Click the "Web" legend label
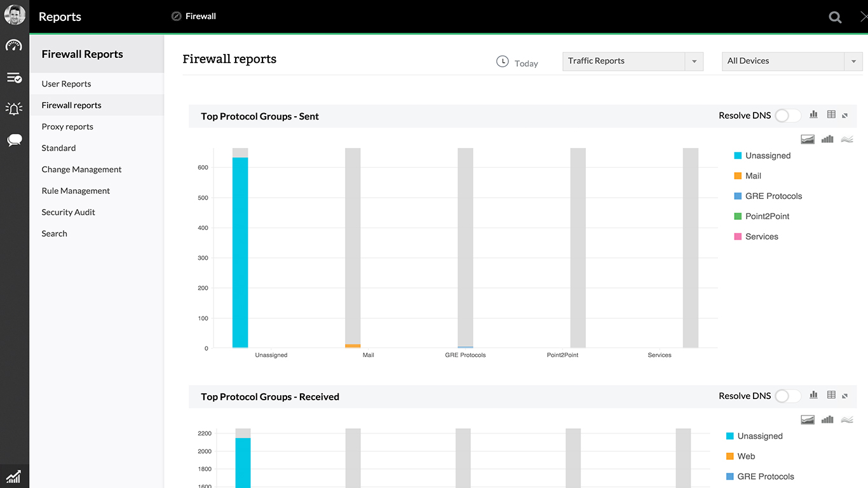Screen dimensions: 868x488 (746, 456)
